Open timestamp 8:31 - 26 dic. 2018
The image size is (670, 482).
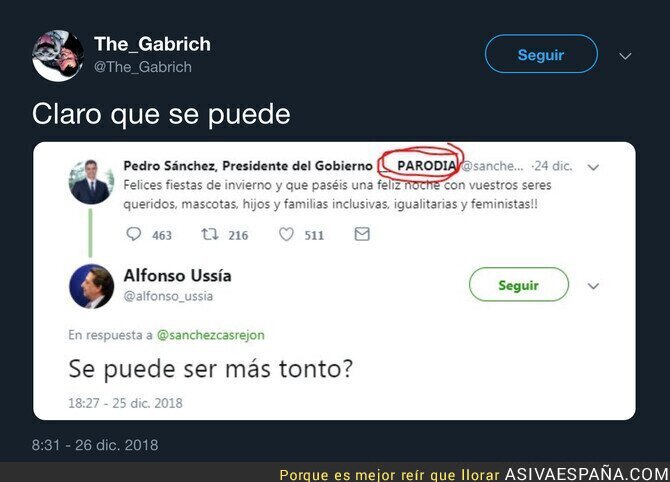pos(95,445)
